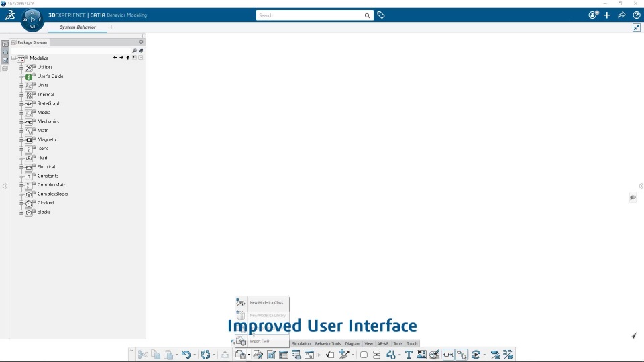Switch to the Behavior Tools tab
The height and width of the screenshot is (362, 644).
[328, 343]
